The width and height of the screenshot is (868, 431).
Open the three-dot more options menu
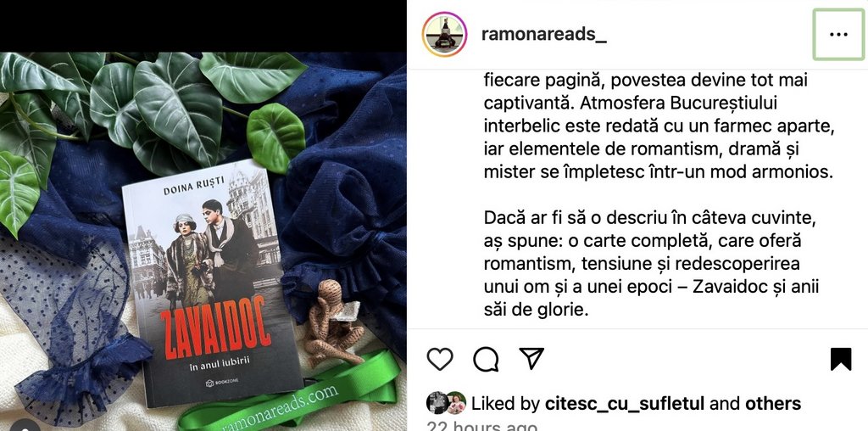(838, 34)
